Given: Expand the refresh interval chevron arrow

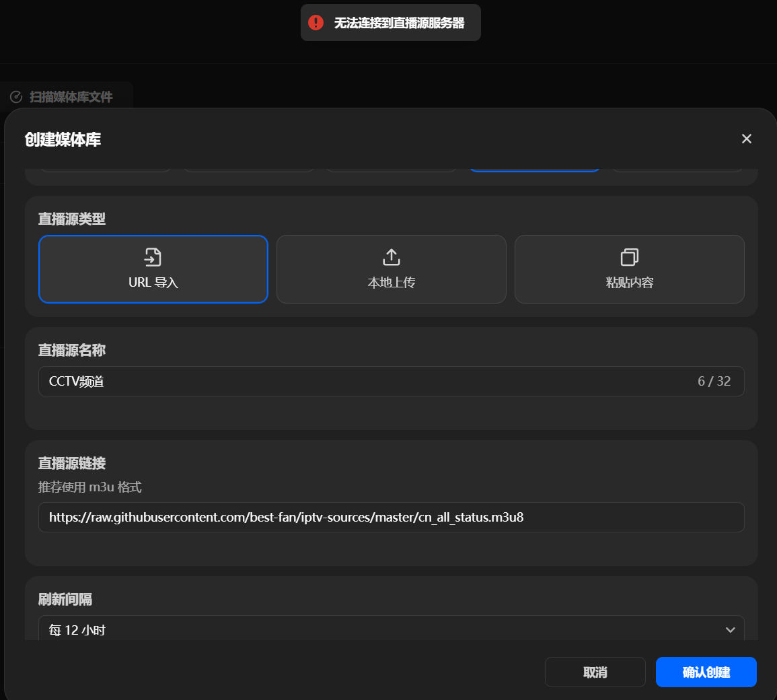Looking at the screenshot, I should tap(730, 629).
